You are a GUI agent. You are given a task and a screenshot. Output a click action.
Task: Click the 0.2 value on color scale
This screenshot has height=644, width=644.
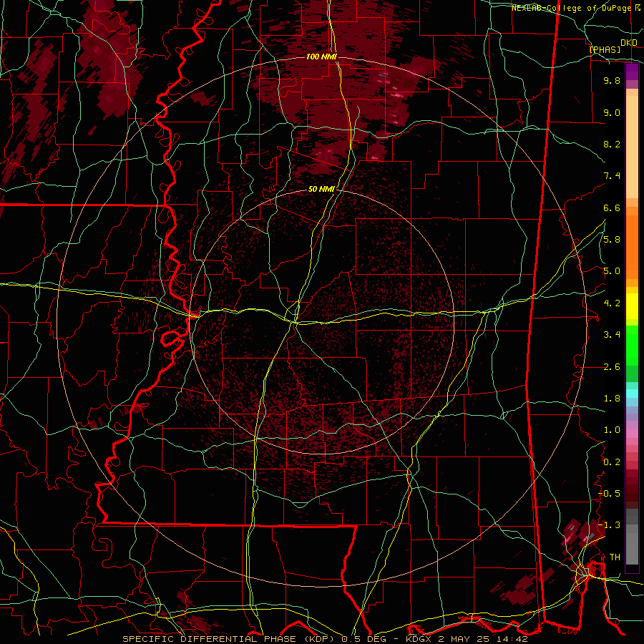pos(612,462)
